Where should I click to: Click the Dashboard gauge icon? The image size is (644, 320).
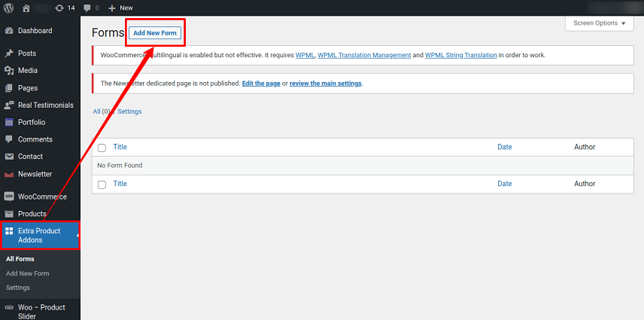pyautogui.click(x=9, y=31)
